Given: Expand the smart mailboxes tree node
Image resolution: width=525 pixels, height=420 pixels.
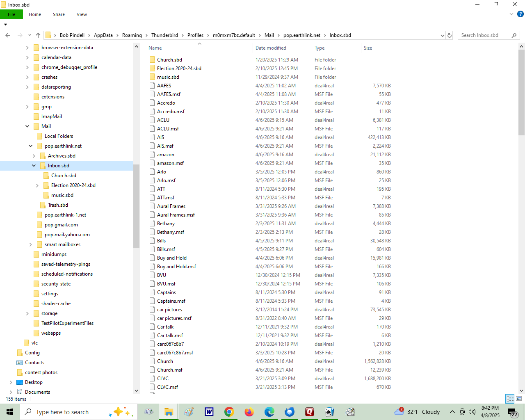Looking at the screenshot, I should pyautogui.click(x=31, y=244).
